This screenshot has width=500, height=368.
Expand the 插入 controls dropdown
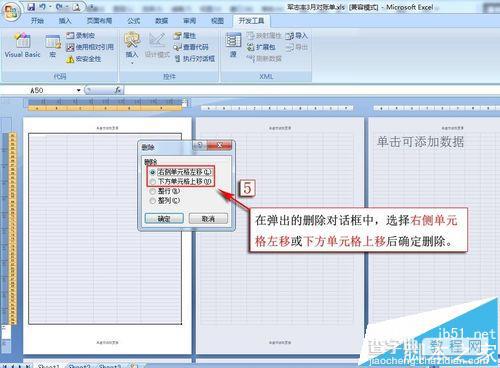click(132, 63)
